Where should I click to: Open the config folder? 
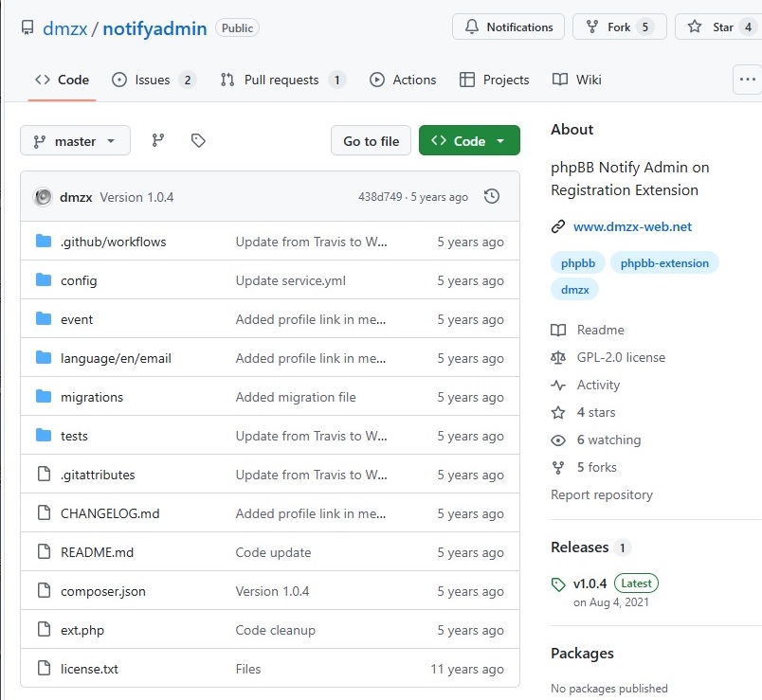tap(79, 280)
